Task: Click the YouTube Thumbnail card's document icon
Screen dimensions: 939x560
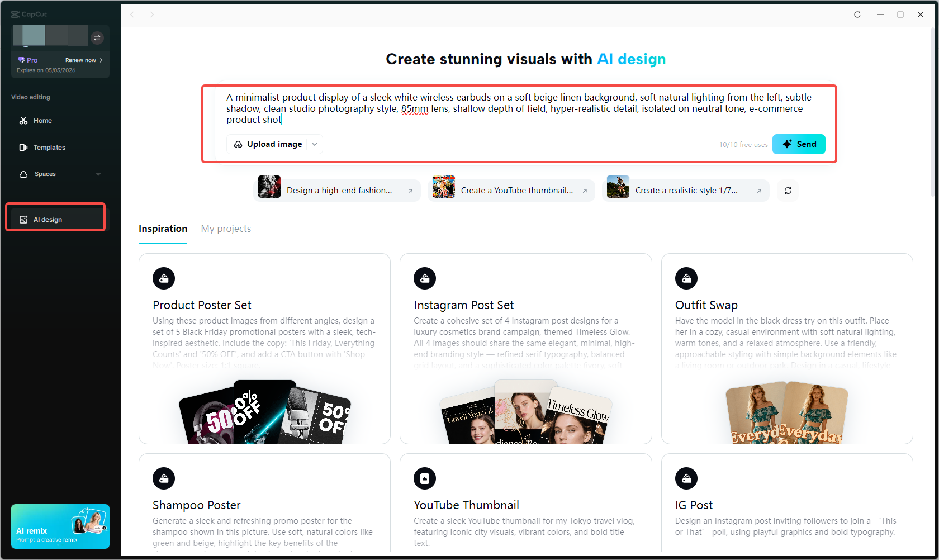Action: (x=425, y=478)
